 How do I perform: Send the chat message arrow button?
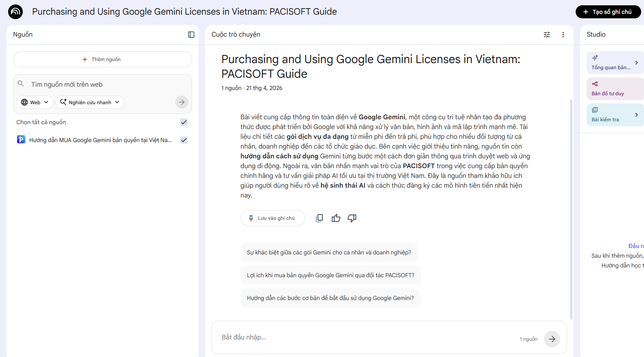click(x=552, y=339)
